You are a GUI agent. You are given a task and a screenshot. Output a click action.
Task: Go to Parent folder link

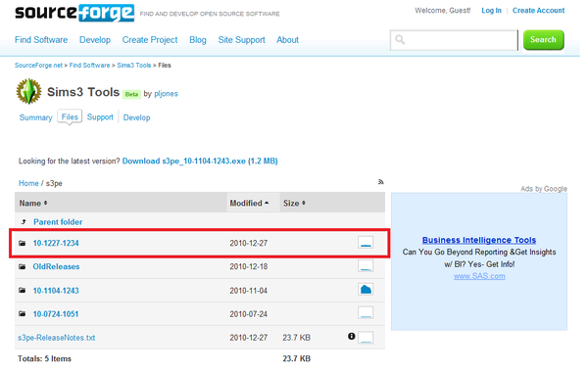tap(58, 222)
